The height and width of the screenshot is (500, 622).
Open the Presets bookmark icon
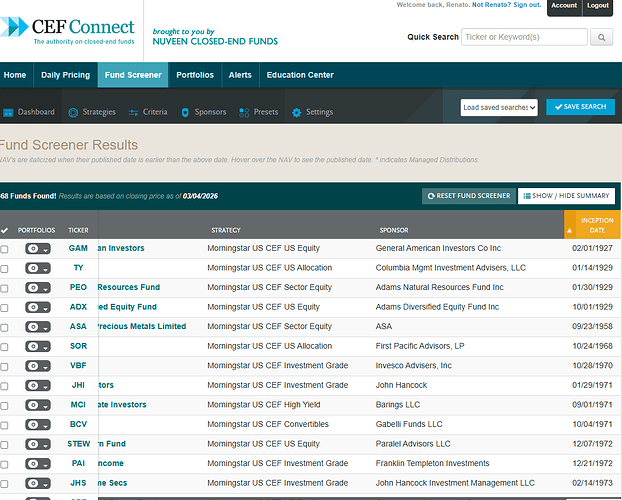(x=246, y=113)
